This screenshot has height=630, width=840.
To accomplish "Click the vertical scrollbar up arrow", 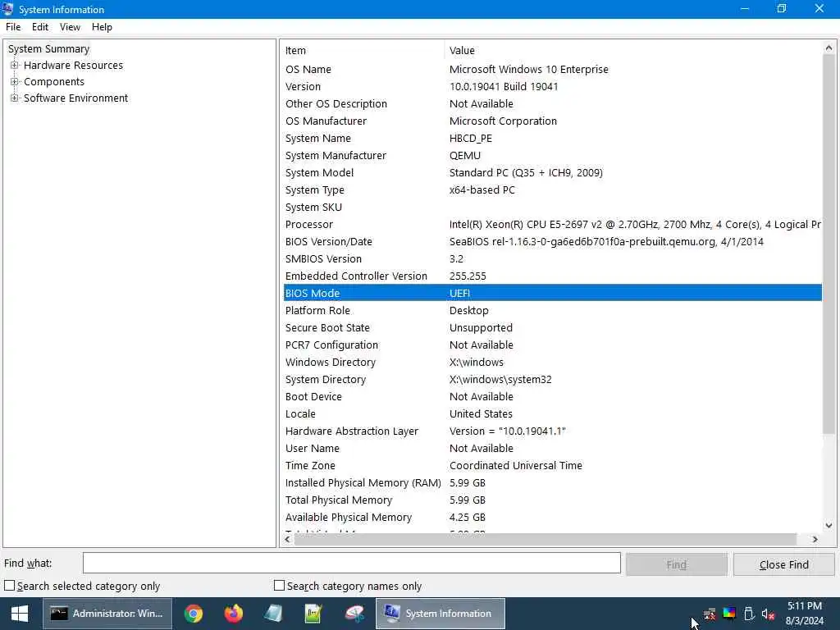I will click(x=829, y=48).
